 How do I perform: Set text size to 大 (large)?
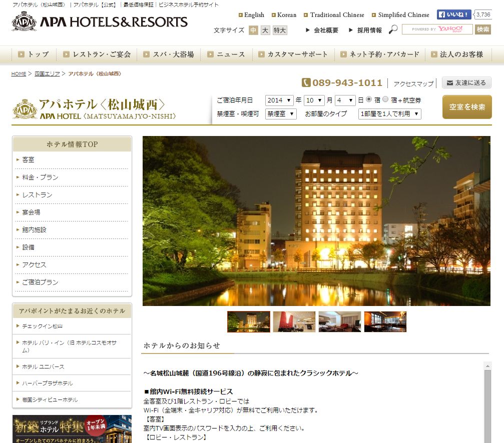tap(265, 30)
